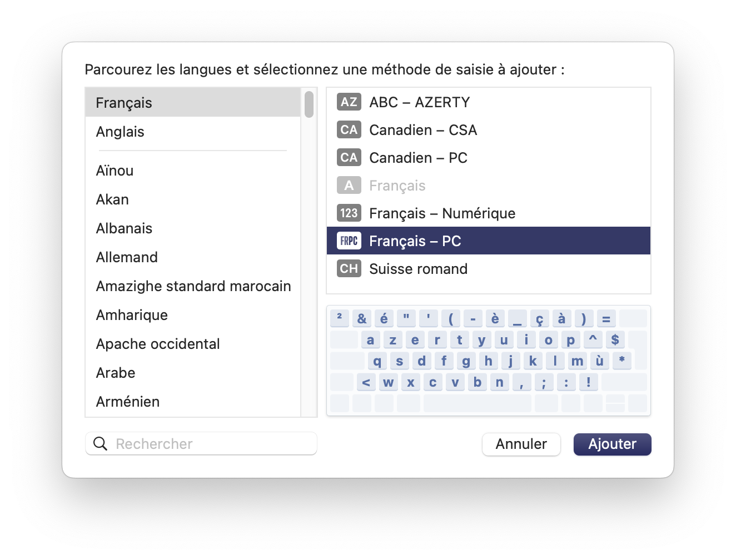Click the CH icon for Suisse romand
The width and height of the screenshot is (736, 560).
(x=349, y=269)
